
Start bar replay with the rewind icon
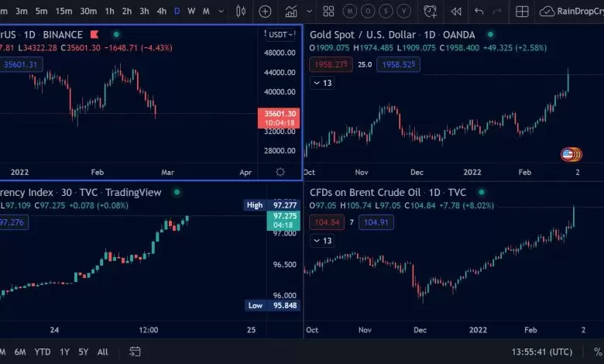456,12
